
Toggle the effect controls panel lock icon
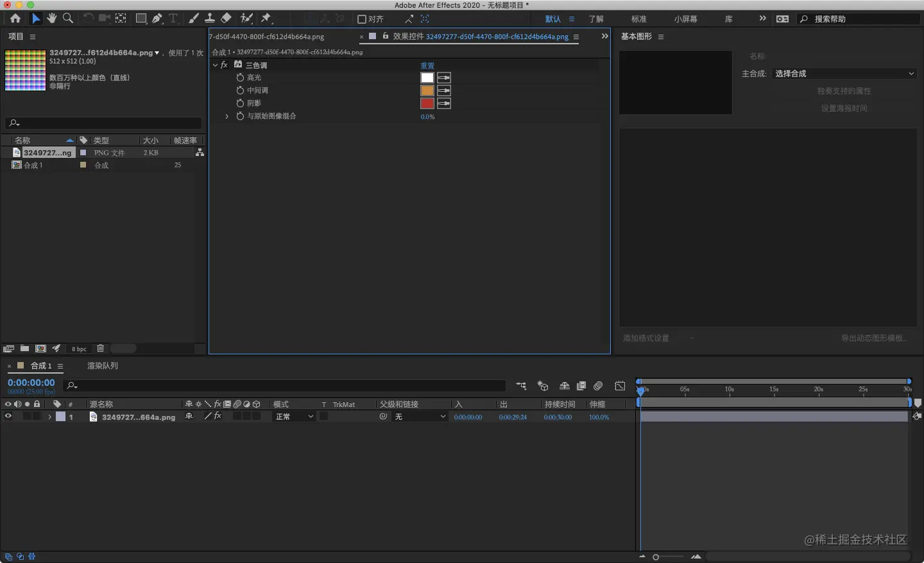(x=386, y=36)
